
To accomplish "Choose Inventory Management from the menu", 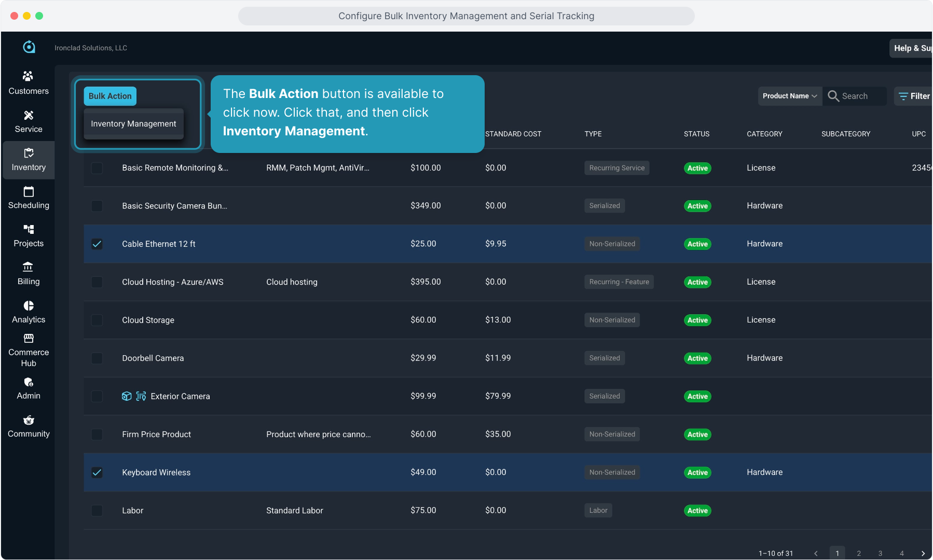I will coord(133,124).
